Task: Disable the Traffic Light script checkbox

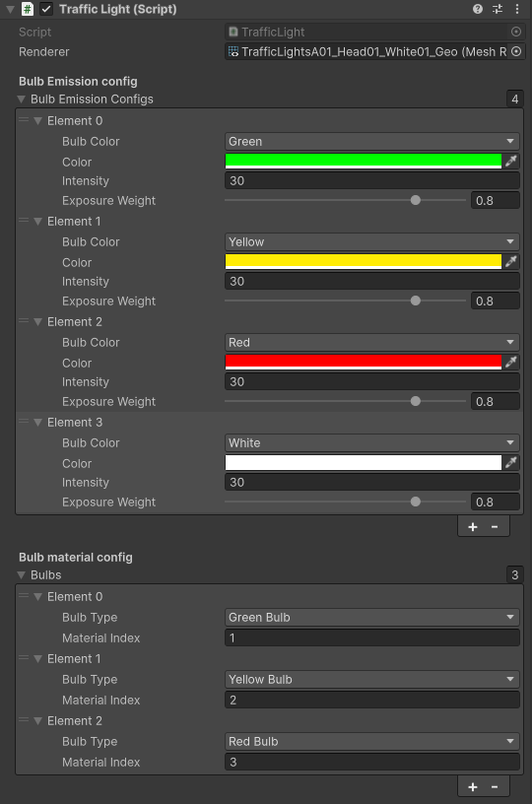Action: click(x=46, y=9)
